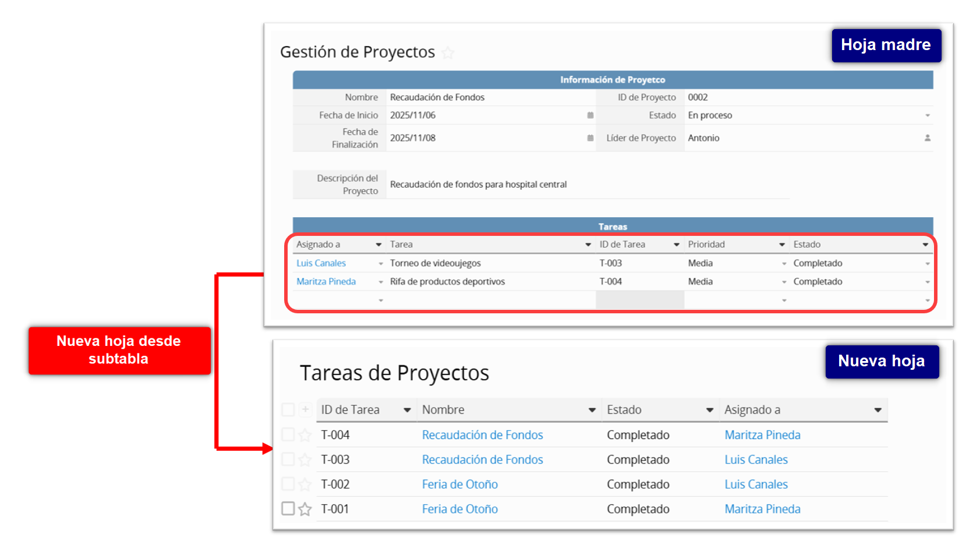Expand the Estado dropdown showing En proceso
The height and width of the screenshot is (555, 980).
pyautogui.click(x=927, y=115)
